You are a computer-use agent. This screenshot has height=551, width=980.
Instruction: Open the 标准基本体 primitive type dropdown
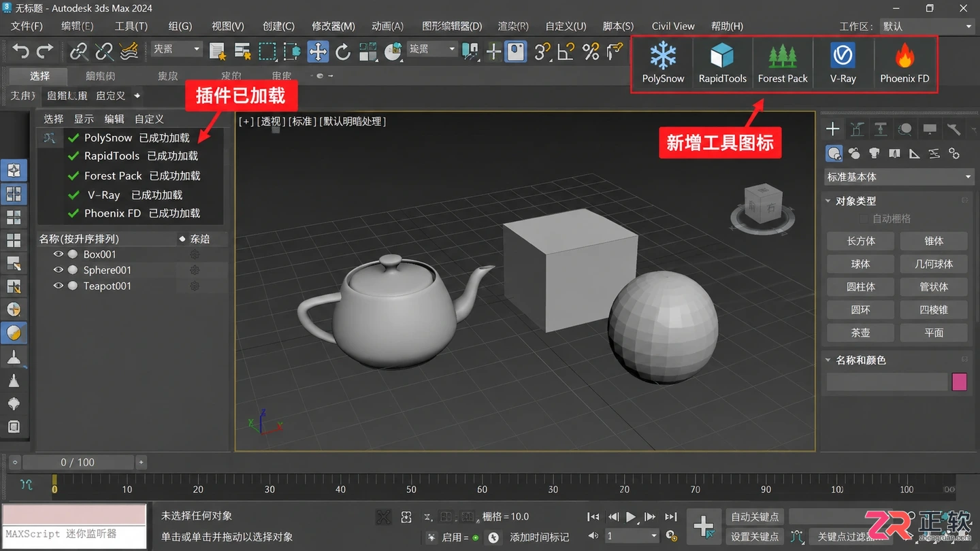pos(899,177)
